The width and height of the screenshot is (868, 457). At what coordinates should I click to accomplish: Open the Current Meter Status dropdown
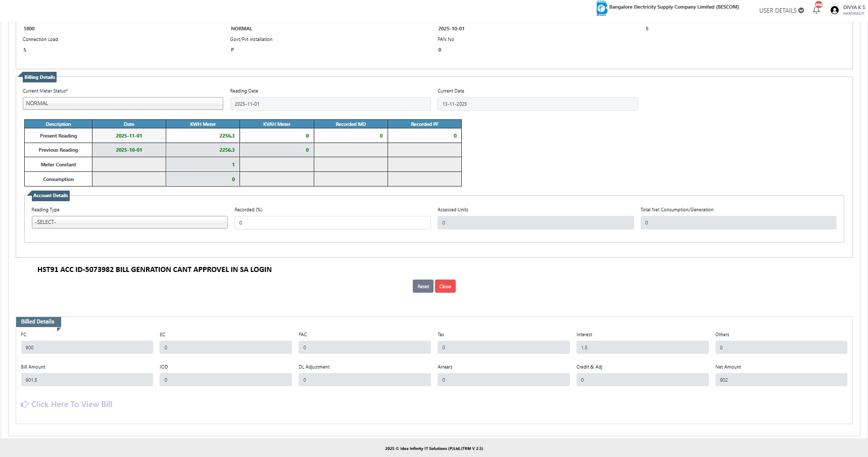coord(123,104)
